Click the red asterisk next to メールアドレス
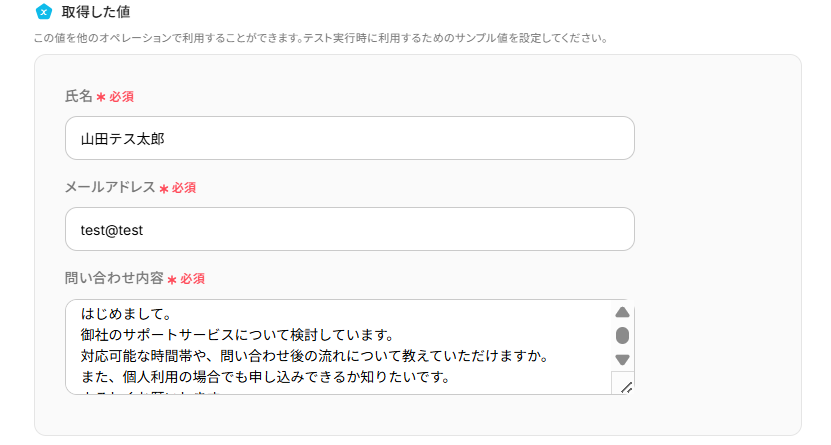Viewport: 831px width, 445px height. pos(164,188)
